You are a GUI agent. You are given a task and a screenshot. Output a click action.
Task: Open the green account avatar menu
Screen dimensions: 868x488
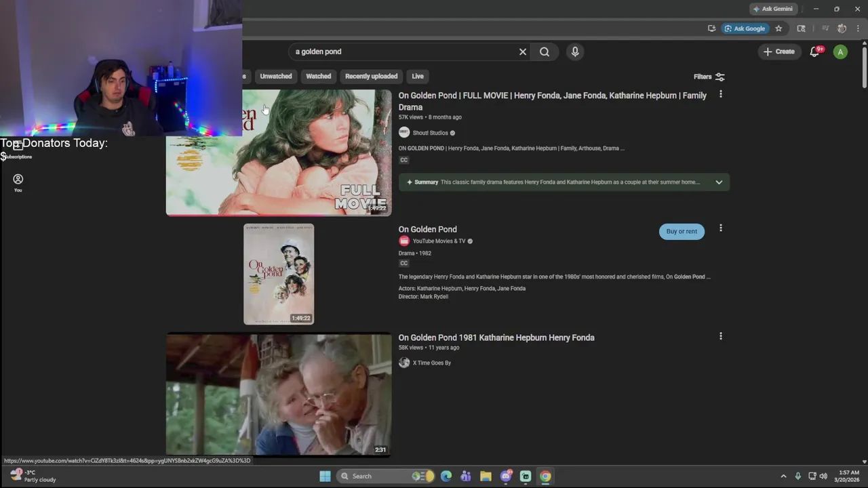(x=840, y=52)
